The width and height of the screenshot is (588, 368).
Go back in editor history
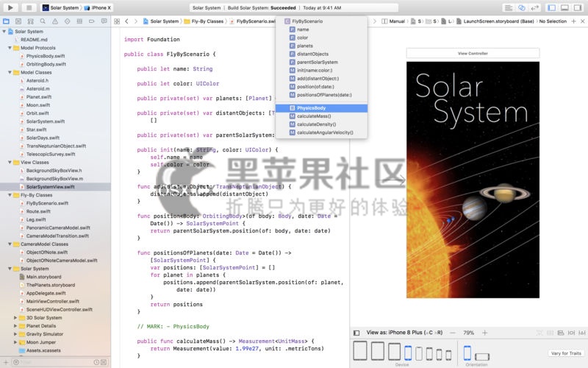point(126,21)
